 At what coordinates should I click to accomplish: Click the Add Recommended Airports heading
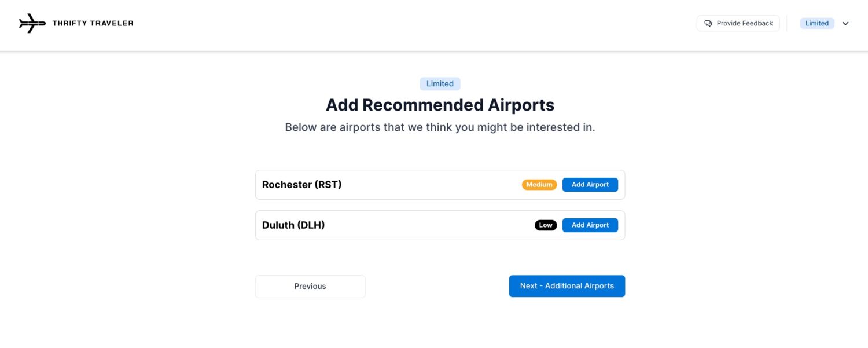(440, 105)
